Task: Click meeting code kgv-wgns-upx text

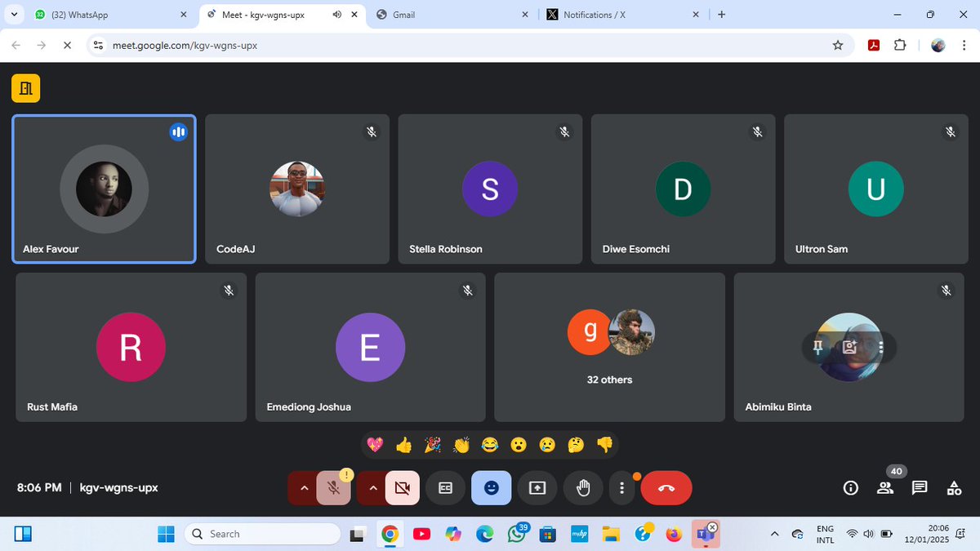Action: 118,488
